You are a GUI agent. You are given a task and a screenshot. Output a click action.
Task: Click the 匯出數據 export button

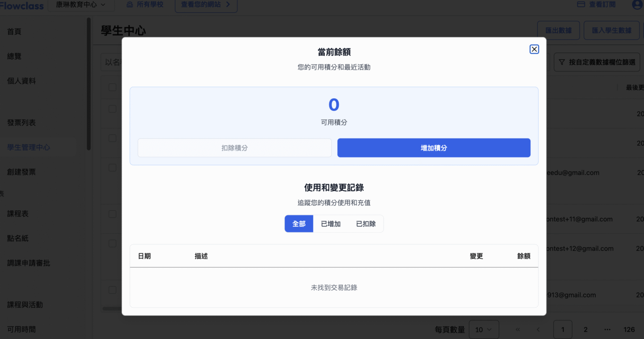[x=558, y=30]
